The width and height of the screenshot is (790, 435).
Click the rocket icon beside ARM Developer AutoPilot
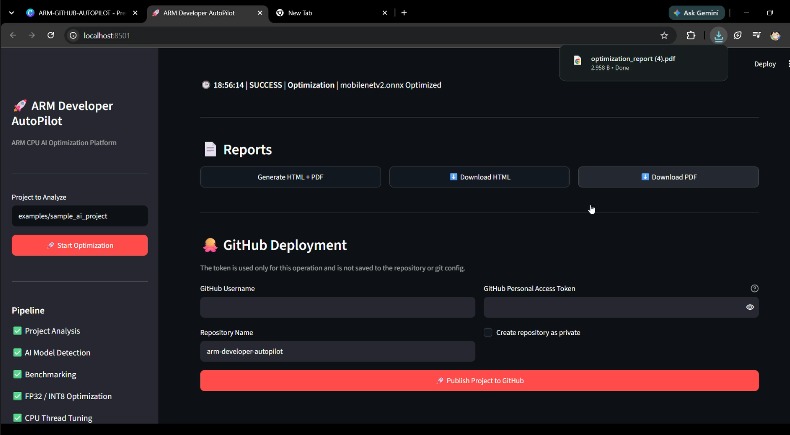pyautogui.click(x=20, y=106)
